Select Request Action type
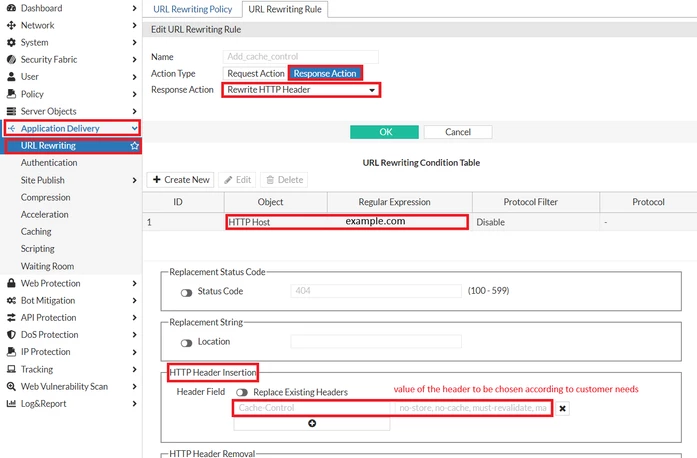This screenshot has width=697, height=458. [x=256, y=73]
